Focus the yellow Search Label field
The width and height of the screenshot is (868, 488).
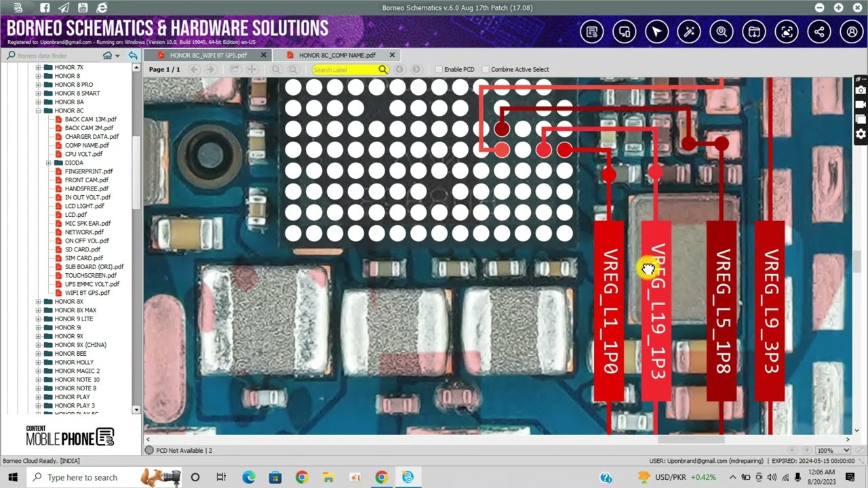pos(344,69)
